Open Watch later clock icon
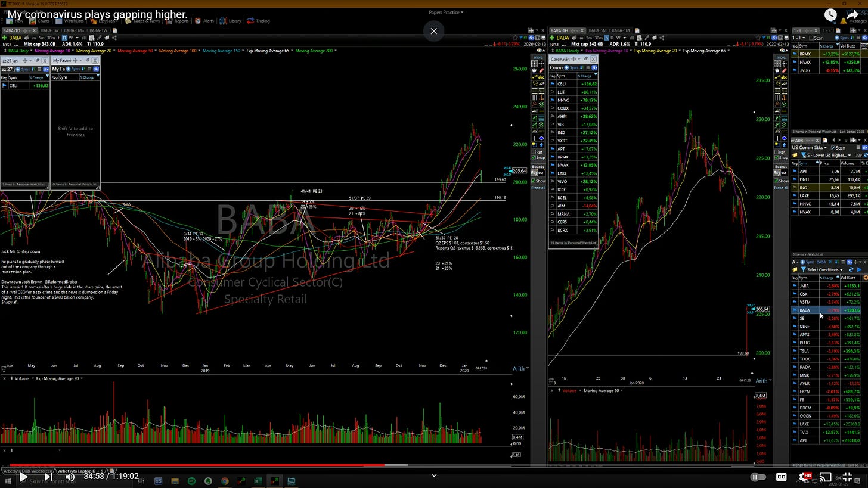 pos(830,15)
